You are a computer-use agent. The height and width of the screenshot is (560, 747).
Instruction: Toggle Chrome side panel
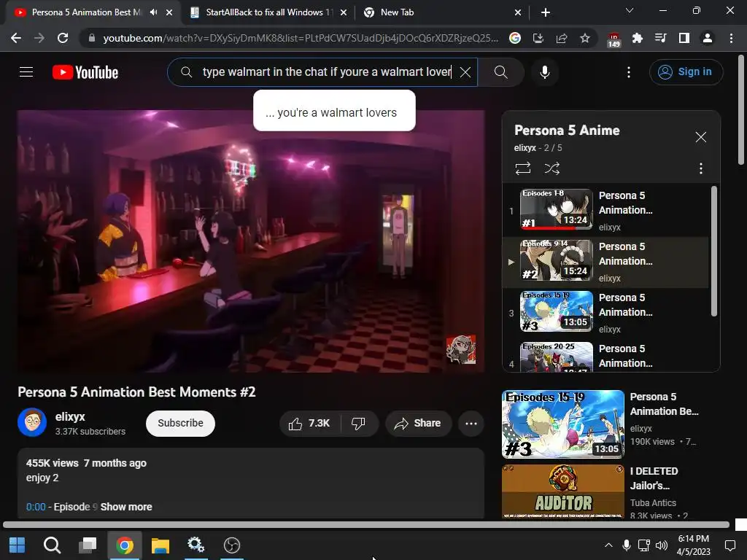(684, 38)
